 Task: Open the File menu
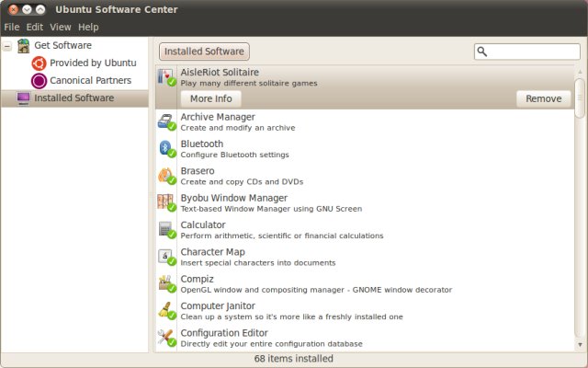tap(11, 28)
